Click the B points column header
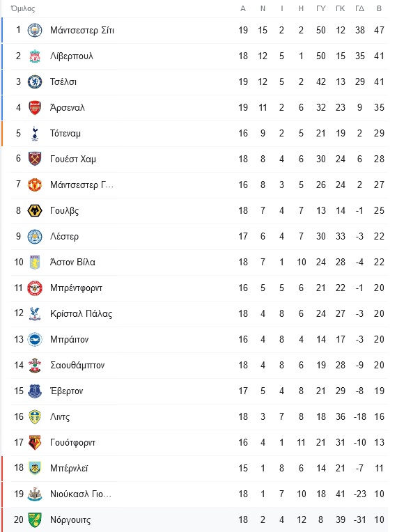Viewport: 397px width, 532px height. point(380,8)
